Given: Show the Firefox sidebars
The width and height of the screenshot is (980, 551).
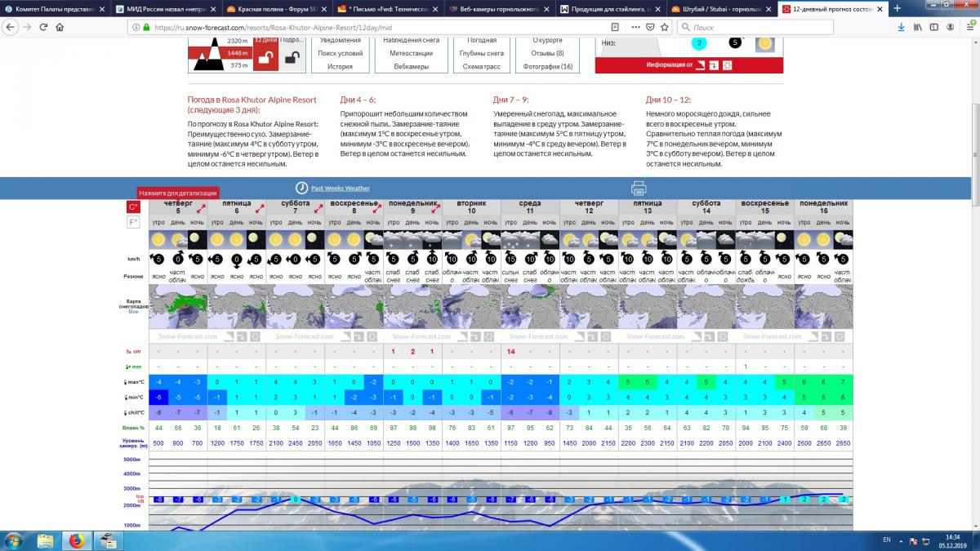Looking at the screenshot, I should [x=935, y=27].
